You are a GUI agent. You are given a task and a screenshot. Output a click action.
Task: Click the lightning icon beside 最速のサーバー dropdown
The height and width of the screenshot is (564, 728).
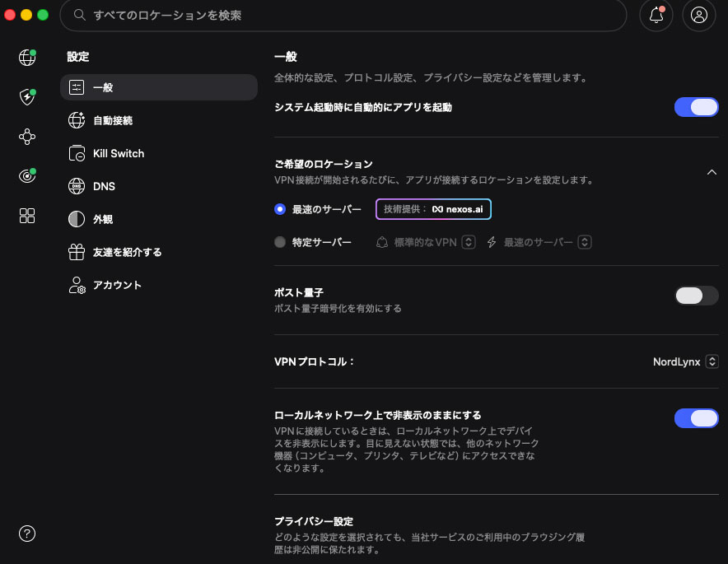pos(492,242)
